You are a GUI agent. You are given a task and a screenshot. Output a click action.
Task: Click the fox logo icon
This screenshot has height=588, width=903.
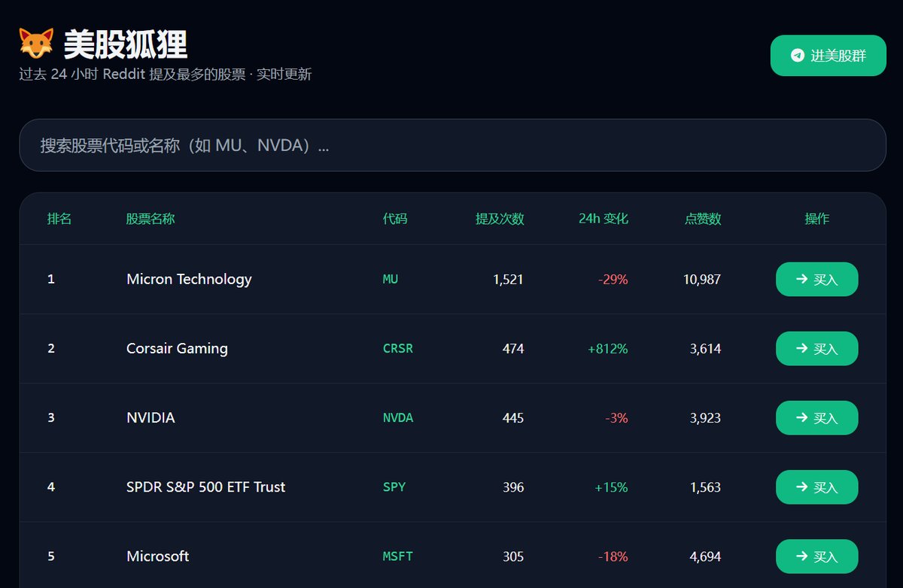(x=36, y=44)
